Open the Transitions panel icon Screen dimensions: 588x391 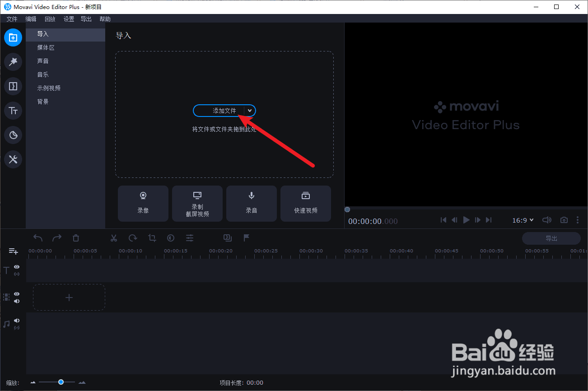[13, 86]
